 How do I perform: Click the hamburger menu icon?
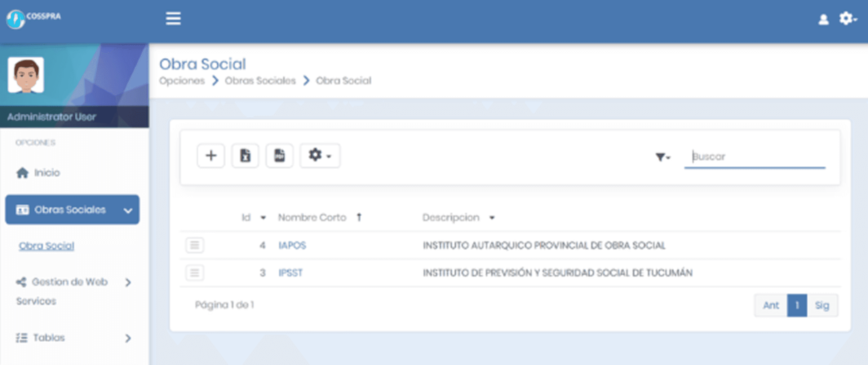[x=173, y=18]
